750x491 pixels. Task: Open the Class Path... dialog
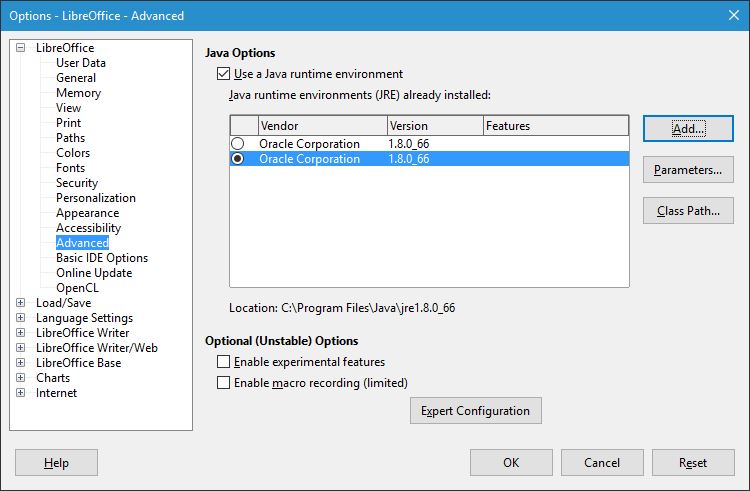[688, 211]
